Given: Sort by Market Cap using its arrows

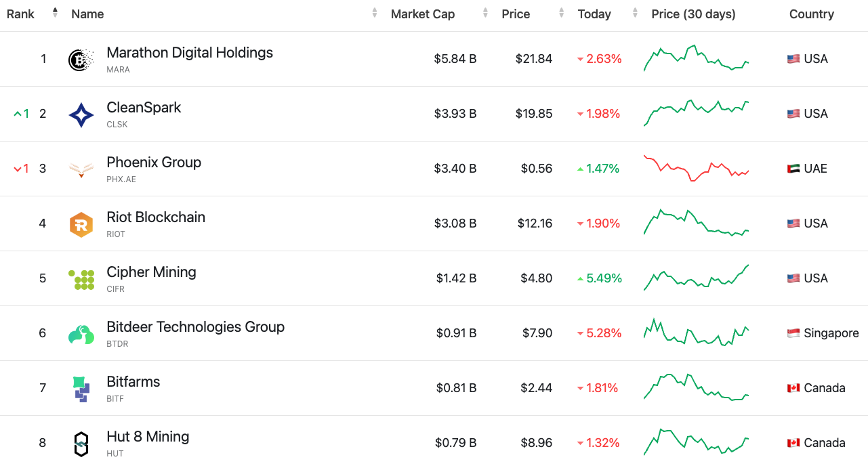Looking at the screenshot, I should pos(485,14).
